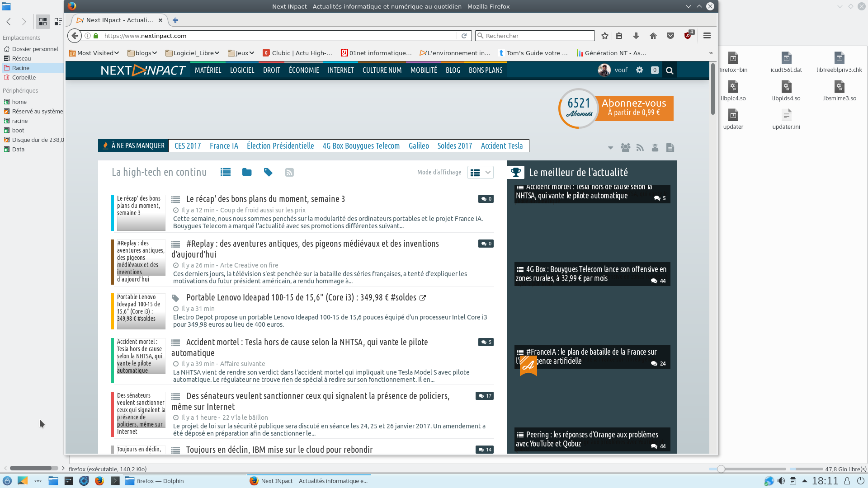Open Firefox downloads arrow
Image resolution: width=868 pixels, height=488 pixels.
[636, 36]
